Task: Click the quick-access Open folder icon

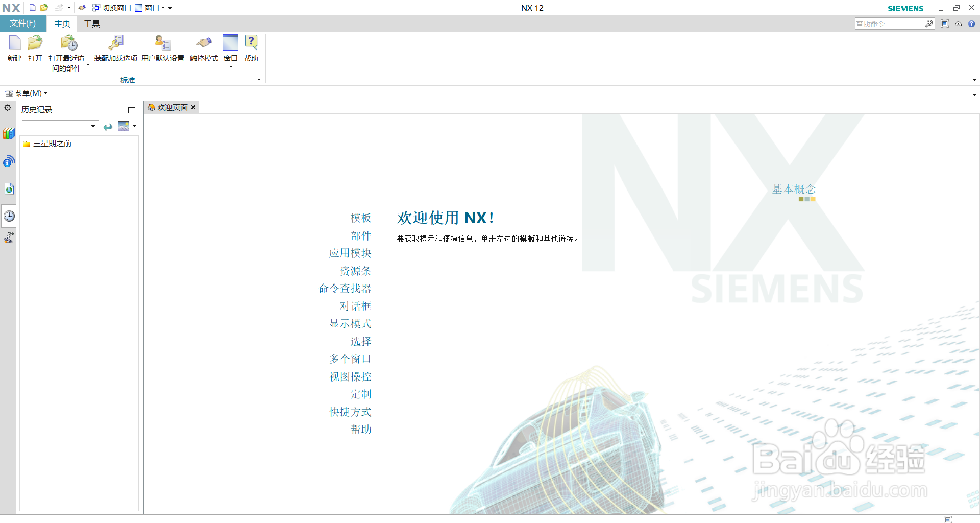Action: point(44,8)
